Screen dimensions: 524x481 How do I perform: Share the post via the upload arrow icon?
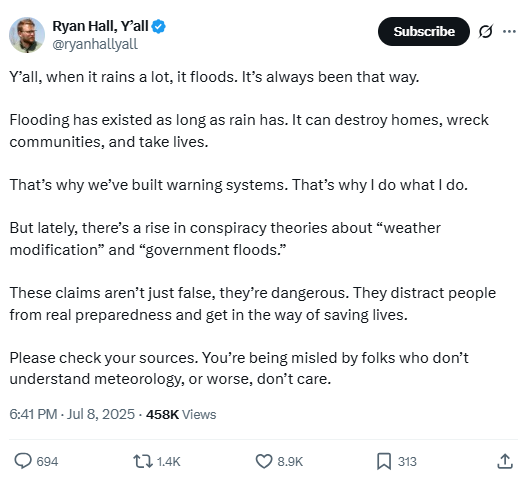505,461
